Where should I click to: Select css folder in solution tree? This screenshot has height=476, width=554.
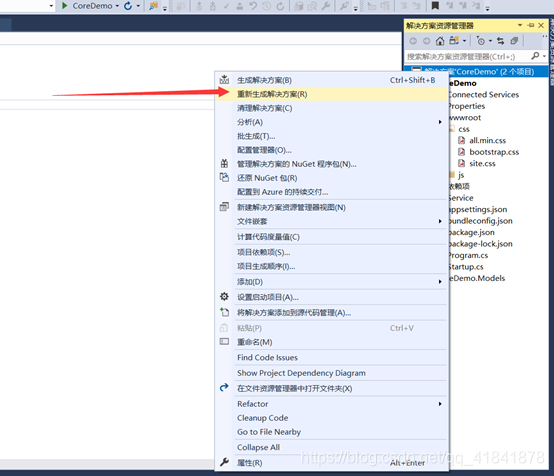click(464, 129)
